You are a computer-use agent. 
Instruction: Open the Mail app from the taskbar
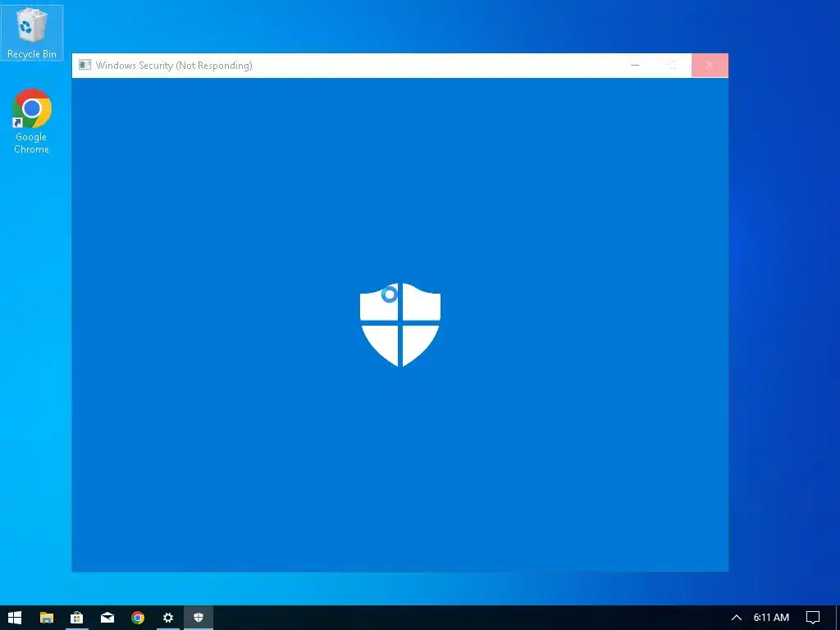[x=107, y=618]
